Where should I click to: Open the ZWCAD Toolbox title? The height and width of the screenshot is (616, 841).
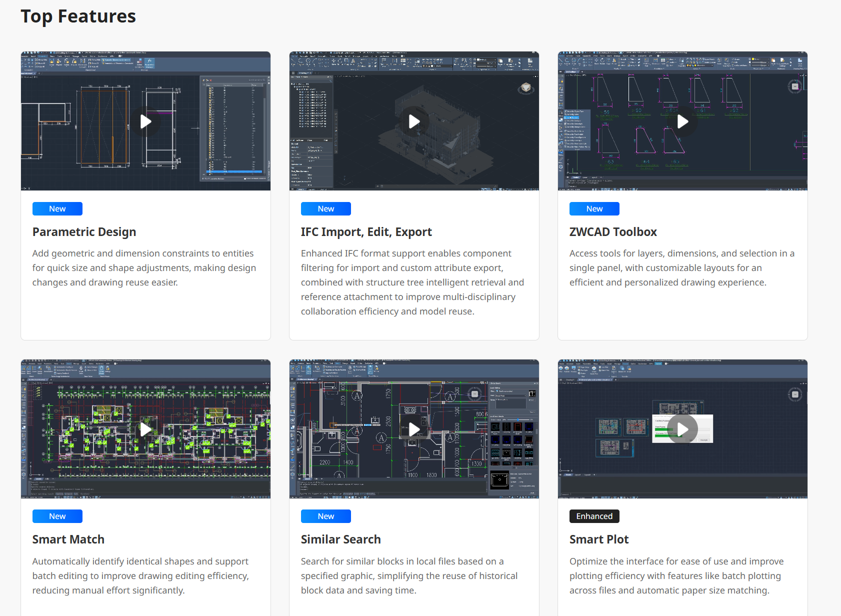click(613, 232)
